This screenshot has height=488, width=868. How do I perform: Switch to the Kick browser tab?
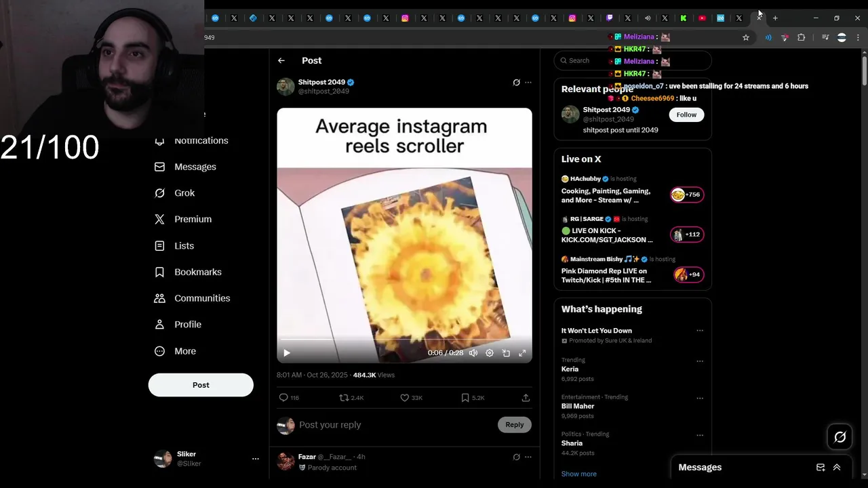point(684,18)
